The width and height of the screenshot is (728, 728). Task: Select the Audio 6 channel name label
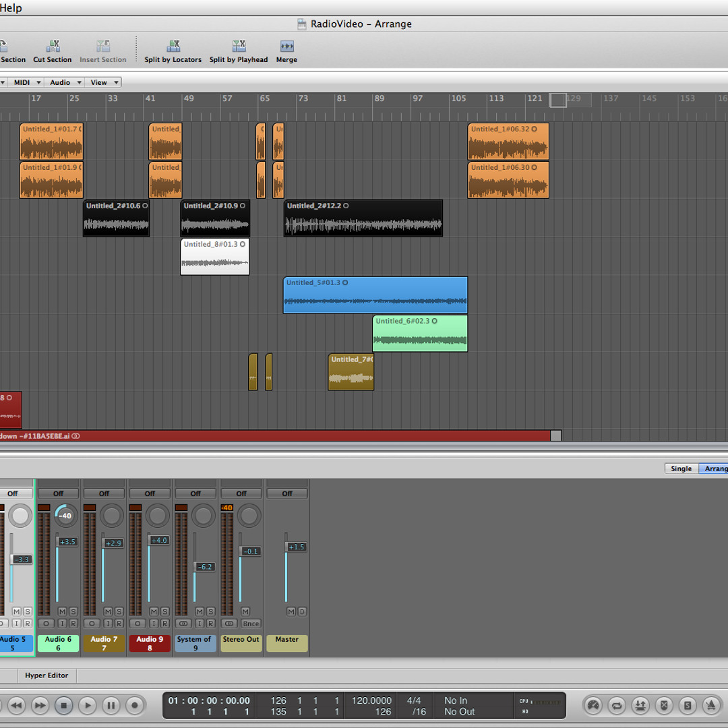pyautogui.click(x=58, y=644)
